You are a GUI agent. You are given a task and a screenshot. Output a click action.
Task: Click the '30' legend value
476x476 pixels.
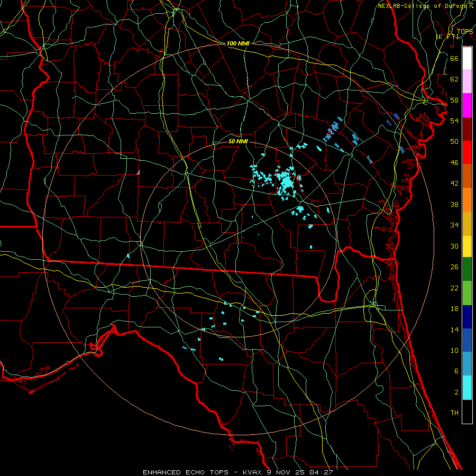click(454, 246)
